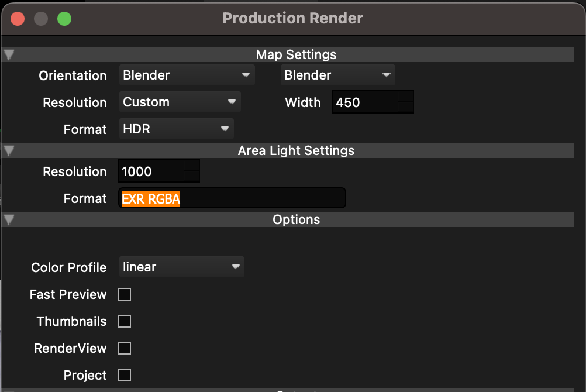Viewport: 586px width, 392px height.
Task: Open the Color Profile linear dropdown
Action: pyautogui.click(x=181, y=267)
